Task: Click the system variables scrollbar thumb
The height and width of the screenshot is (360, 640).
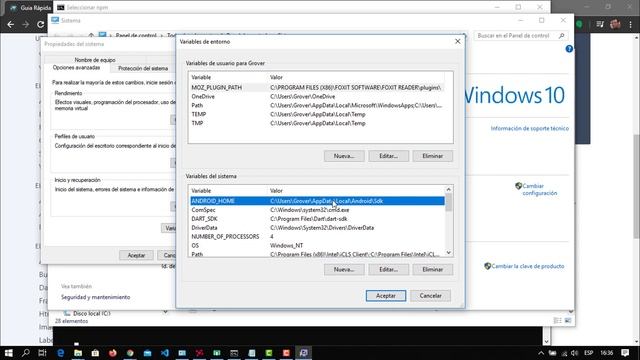Action: pos(449,202)
